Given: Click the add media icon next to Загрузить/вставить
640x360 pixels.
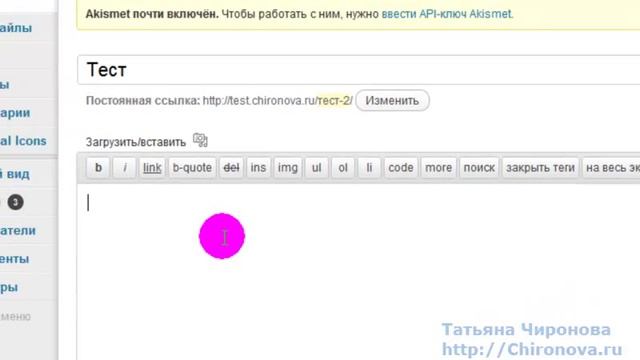Looking at the screenshot, I should [x=200, y=140].
